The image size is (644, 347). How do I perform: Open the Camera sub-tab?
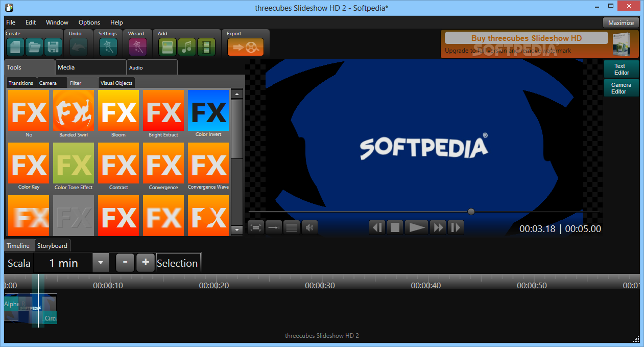tap(52, 83)
